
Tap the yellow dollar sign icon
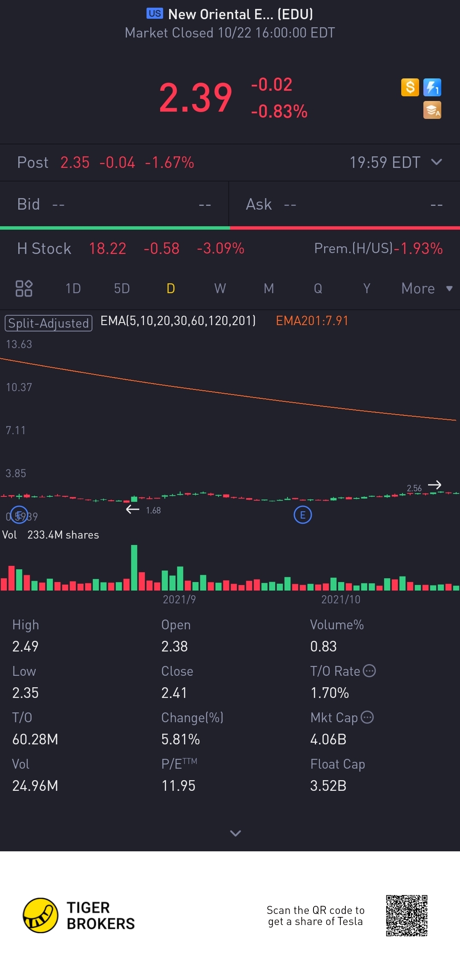[410, 87]
